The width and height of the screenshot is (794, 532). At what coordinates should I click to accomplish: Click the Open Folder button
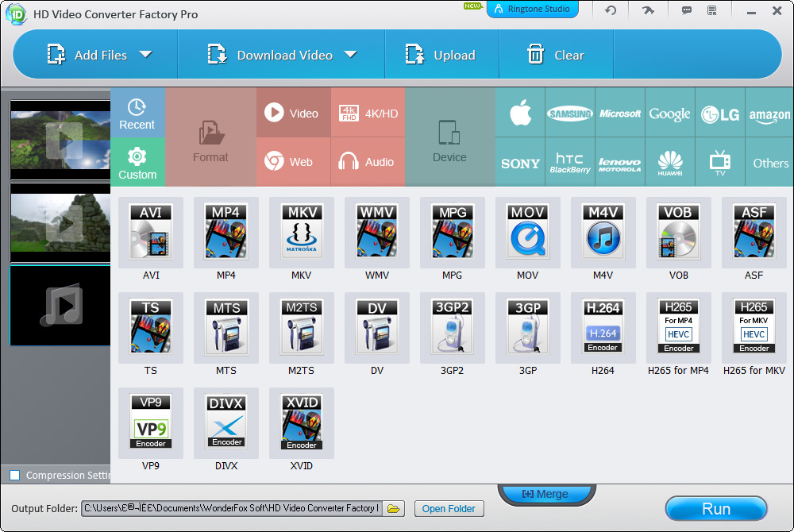pos(449,509)
